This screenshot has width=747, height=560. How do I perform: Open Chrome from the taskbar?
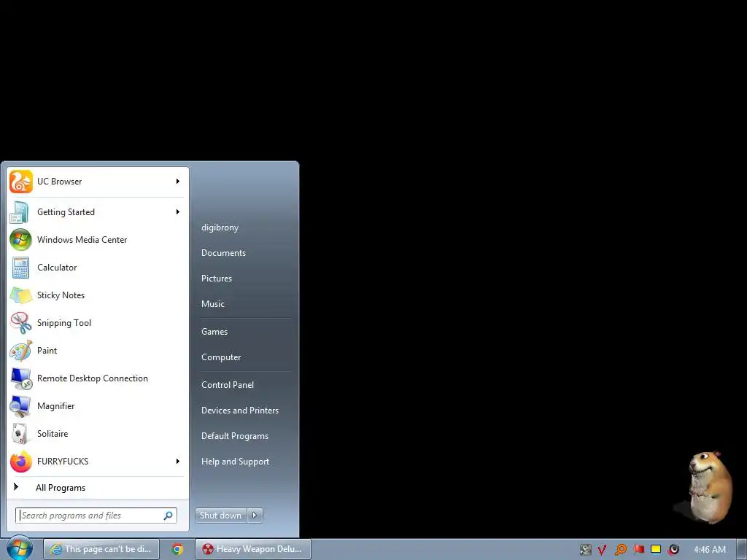coord(177,549)
